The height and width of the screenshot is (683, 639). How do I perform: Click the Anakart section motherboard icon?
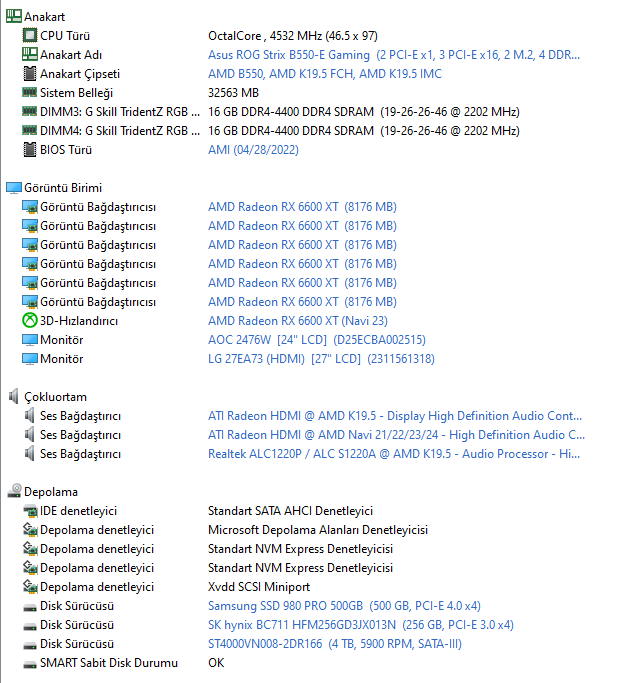click(x=14, y=17)
